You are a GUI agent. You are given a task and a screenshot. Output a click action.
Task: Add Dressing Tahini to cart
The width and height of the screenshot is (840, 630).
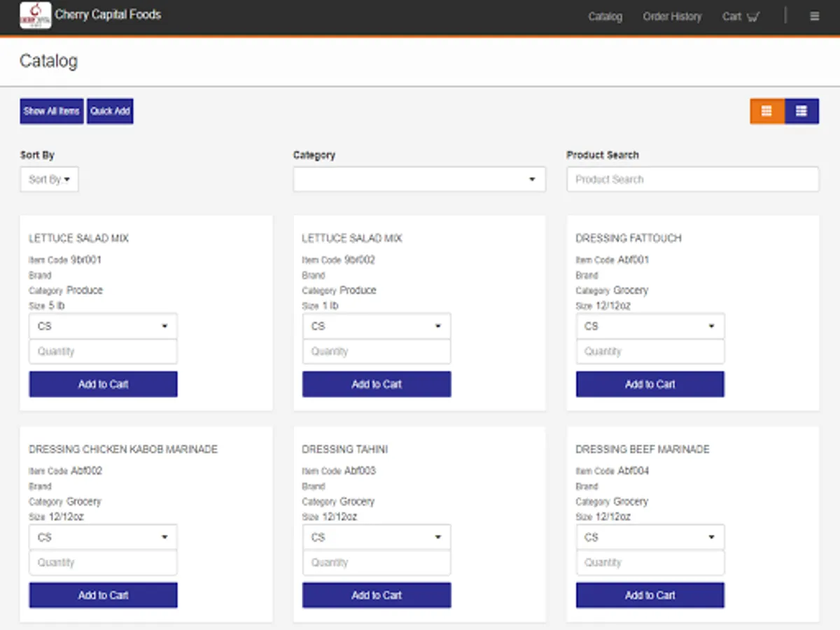[377, 595]
